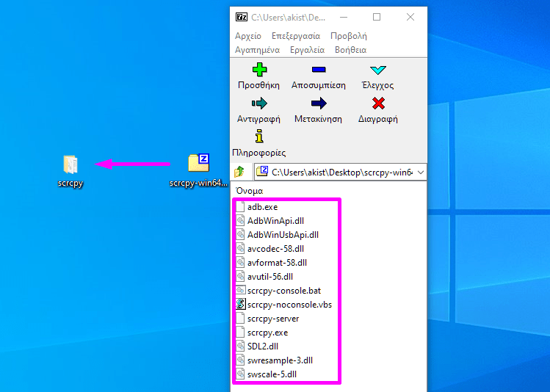Select the scrcpy-win64 archive on the desktop
550x392 pixels.
[x=198, y=171]
